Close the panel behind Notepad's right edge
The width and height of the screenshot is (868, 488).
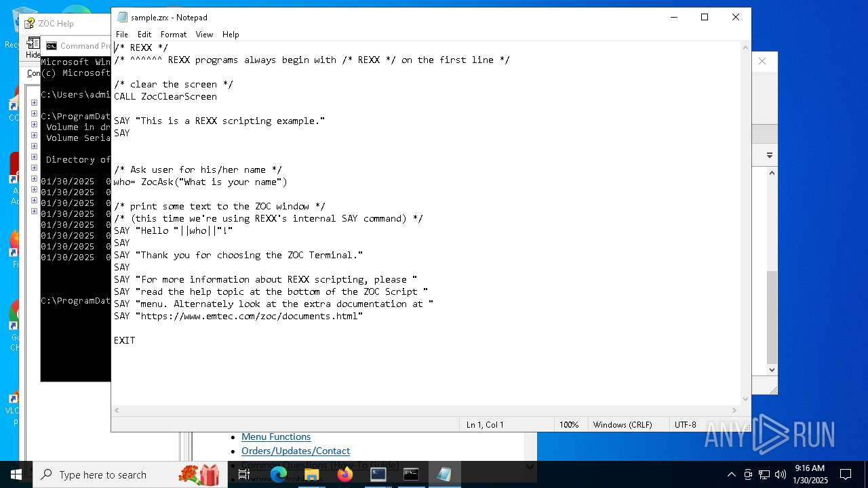point(762,61)
